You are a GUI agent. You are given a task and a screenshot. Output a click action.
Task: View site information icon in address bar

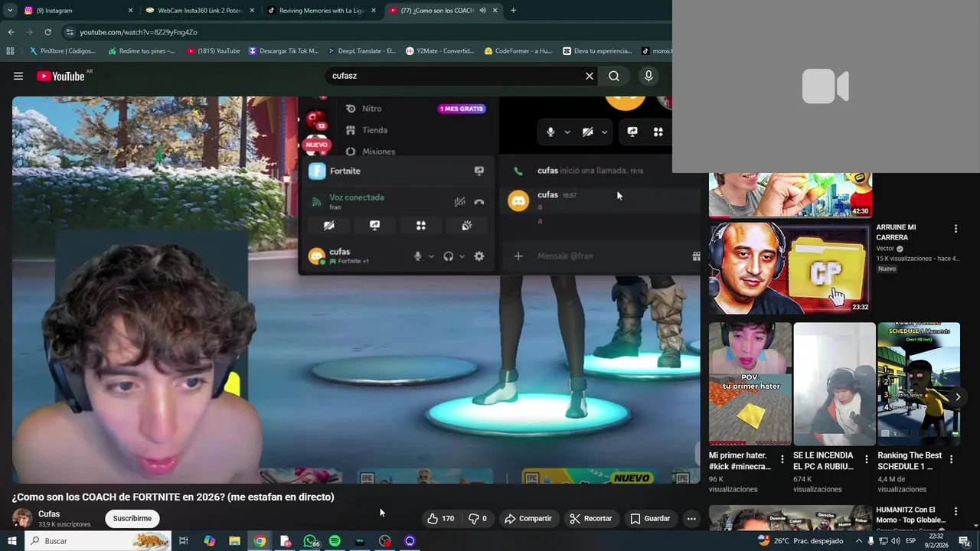pyautogui.click(x=70, y=32)
